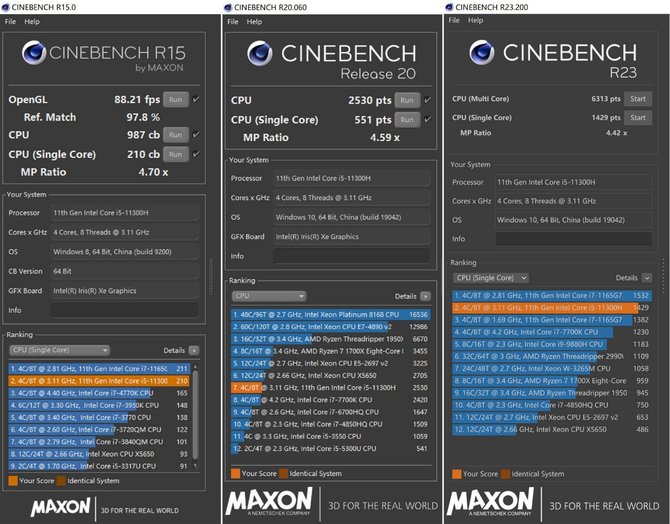Toggle the OpenGL test checkmark in R15
Viewport: 670px width, 524px height.
196,100
